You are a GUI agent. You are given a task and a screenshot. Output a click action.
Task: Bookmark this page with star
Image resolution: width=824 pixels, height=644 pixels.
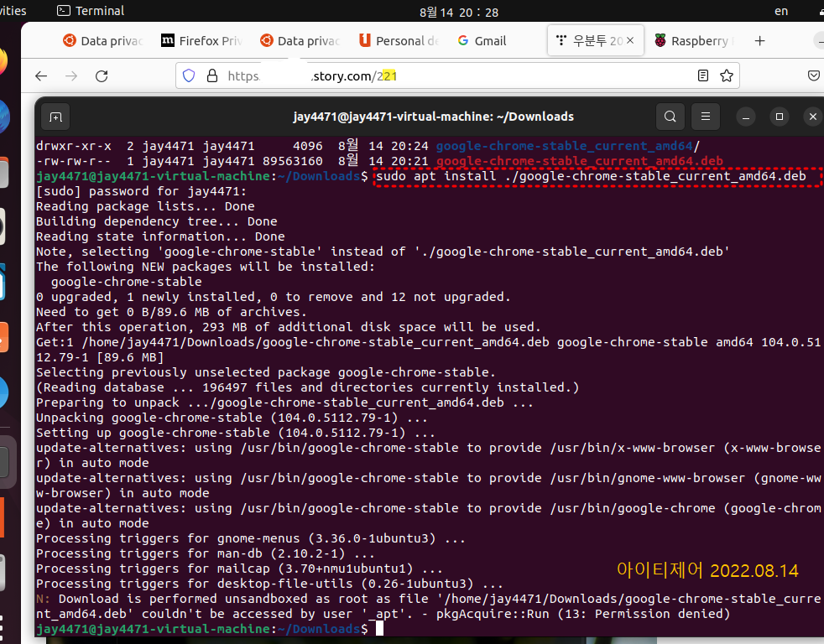(727, 75)
